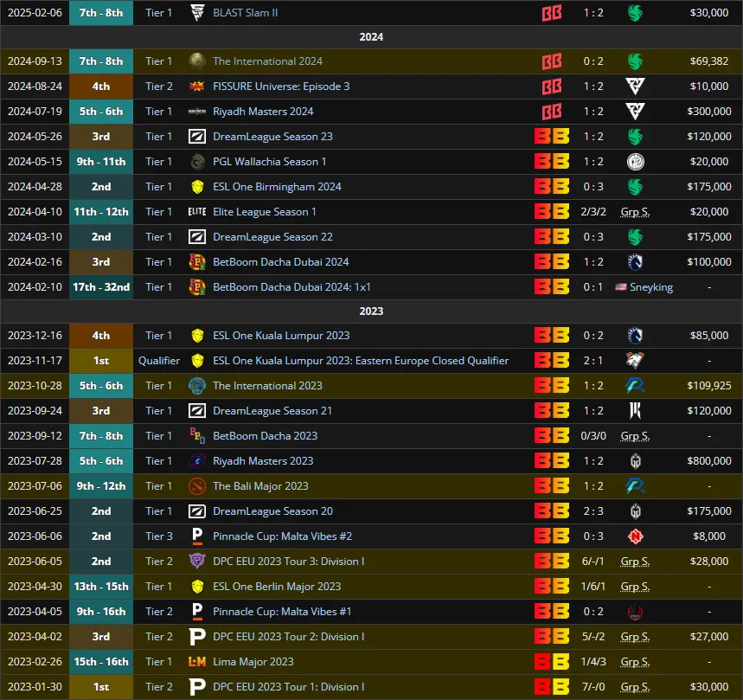Click Azure Ray logo in The International 2023 row
The image size is (743, 700).
pos(635,386)
